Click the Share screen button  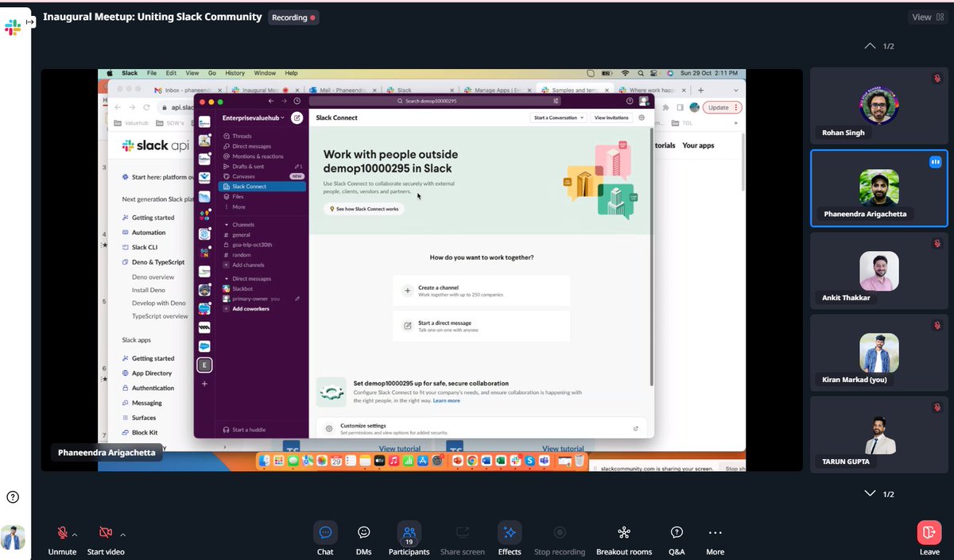[462, 539]
